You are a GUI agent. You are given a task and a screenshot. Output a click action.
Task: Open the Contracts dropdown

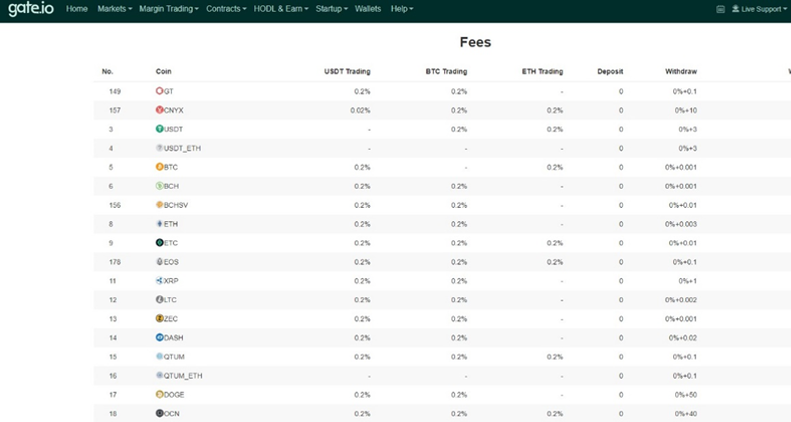(226, 9)
